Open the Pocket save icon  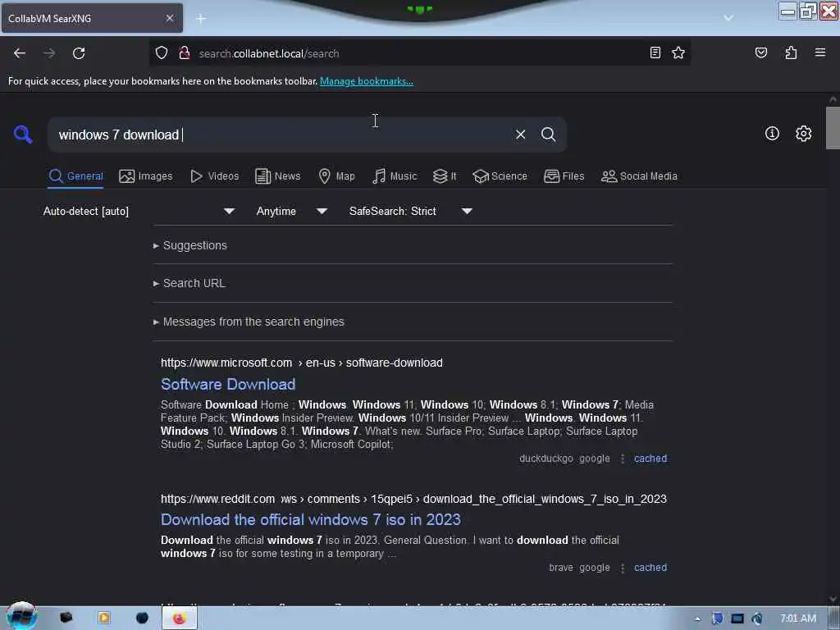pos(760,52)
